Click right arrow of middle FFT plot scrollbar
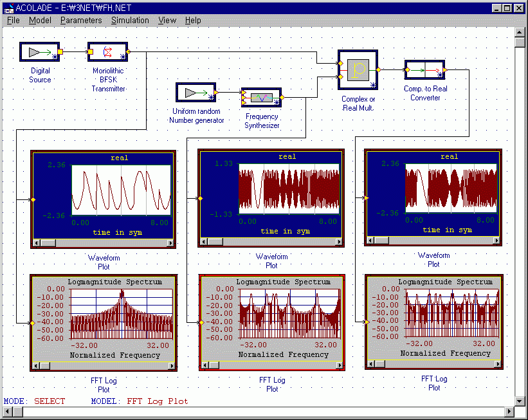 pos(340,365)
